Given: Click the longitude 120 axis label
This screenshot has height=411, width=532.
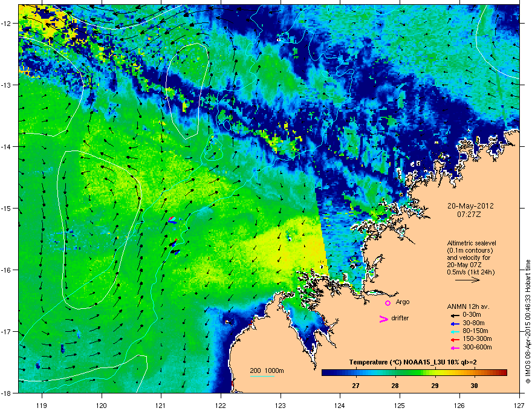Looking at the screenshot, I should click(102, 406).
